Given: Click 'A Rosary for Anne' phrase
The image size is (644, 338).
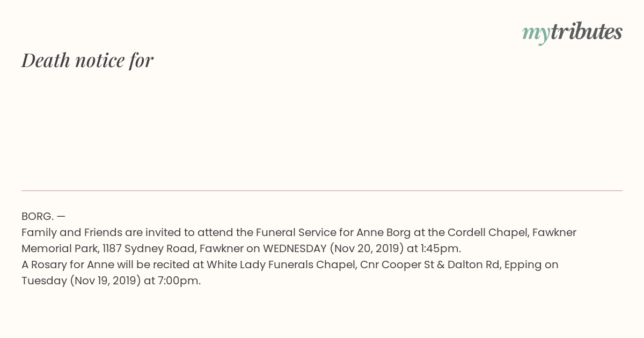Looking at the screenshot, I should coord(68,264).
